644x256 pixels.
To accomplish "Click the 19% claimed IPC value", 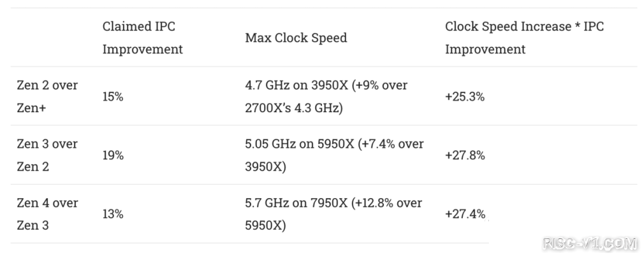I will pos(113,155).
